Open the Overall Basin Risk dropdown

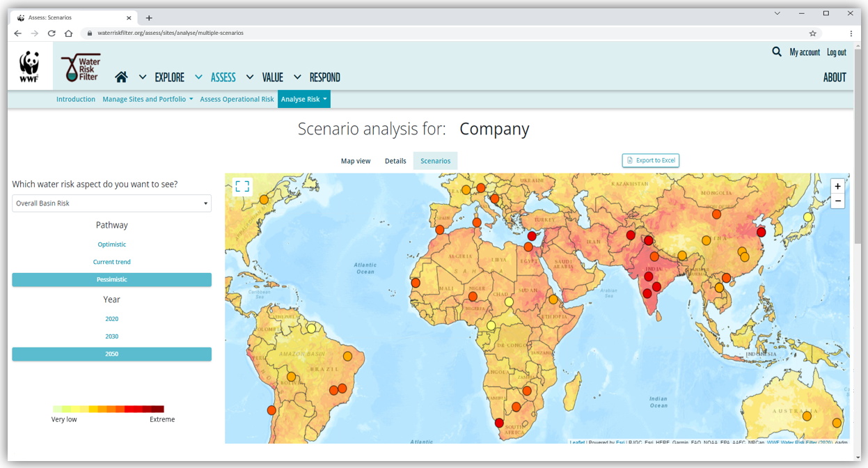111,203
